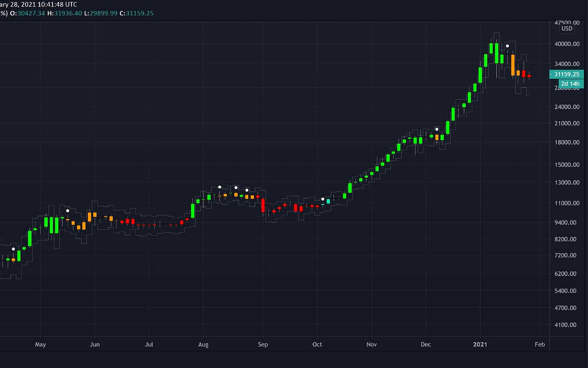Click the white dot marker near December candles
588x368 pixels.
coord(437,129)
